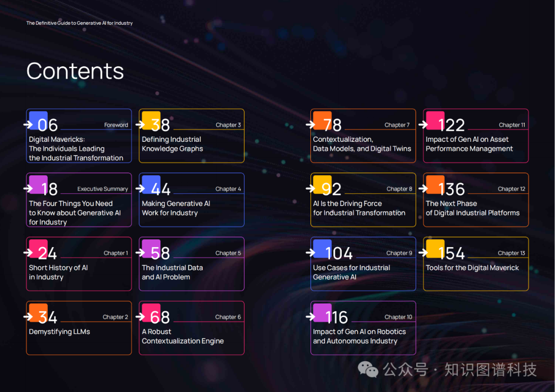
Task: Click the Chapter 13 label
Action: point(511,253)
